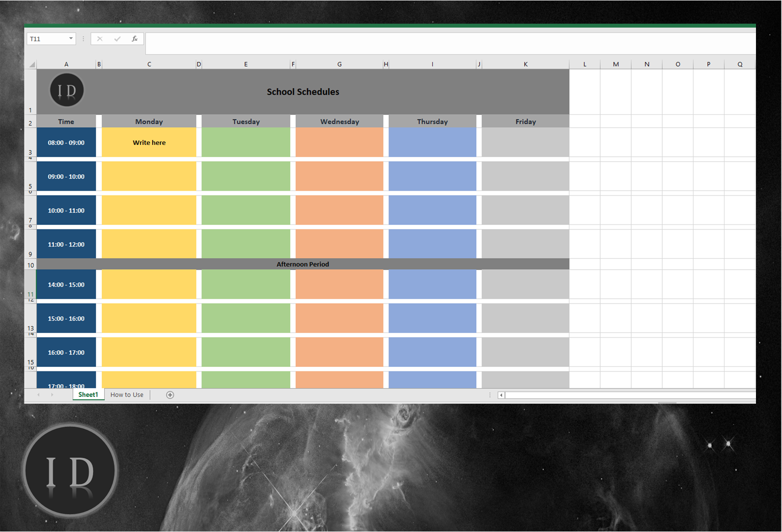Select column I header
The width and height of the screenshot is (782, 532).
432,64
